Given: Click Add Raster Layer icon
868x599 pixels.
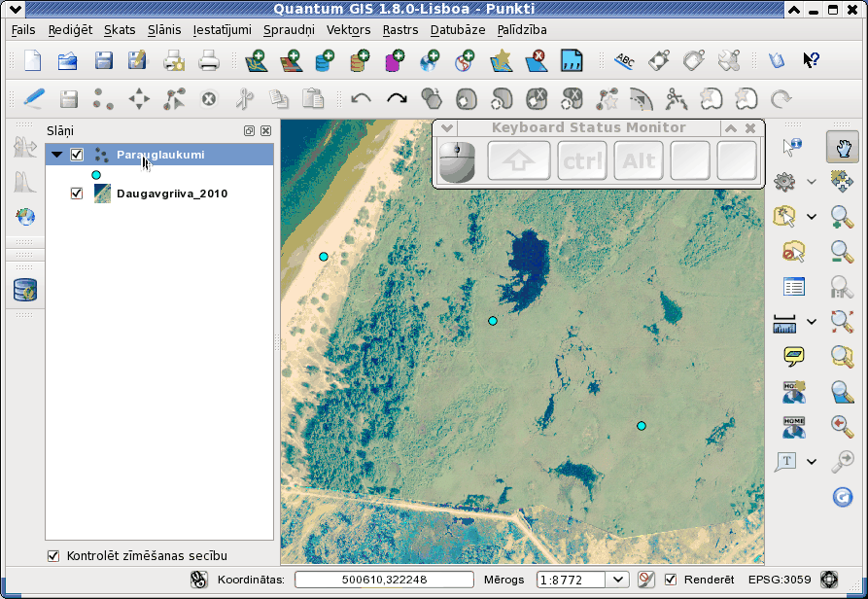Looking at the screenshot, I should (292, 60).
